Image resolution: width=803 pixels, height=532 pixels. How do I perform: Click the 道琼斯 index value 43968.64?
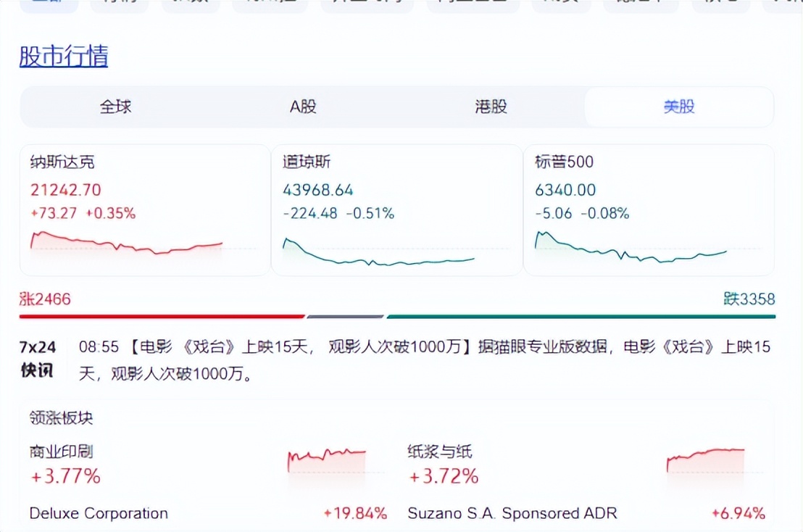(317, 190)
